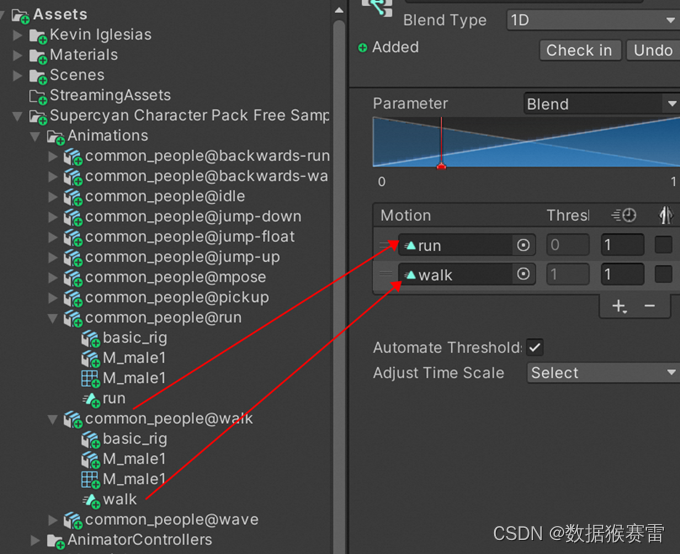This screenshot has width=680, height=554.
Task: Collapse the Animations folder
Action: (x=35, y=137)
